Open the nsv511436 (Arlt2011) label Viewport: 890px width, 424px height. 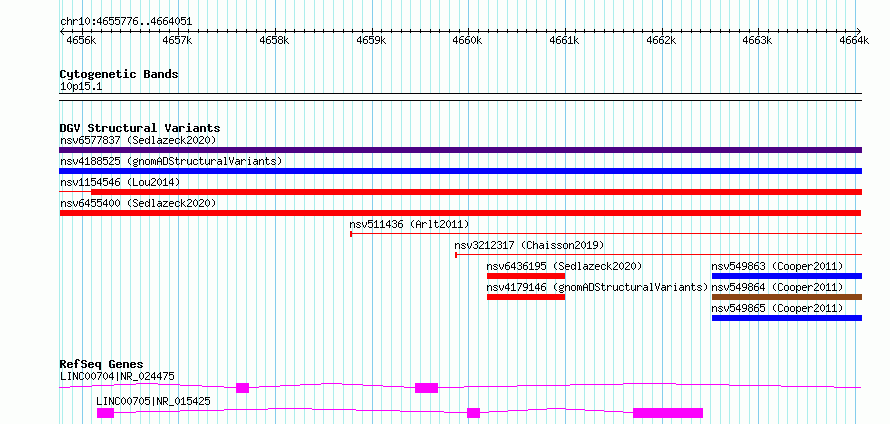409,224
